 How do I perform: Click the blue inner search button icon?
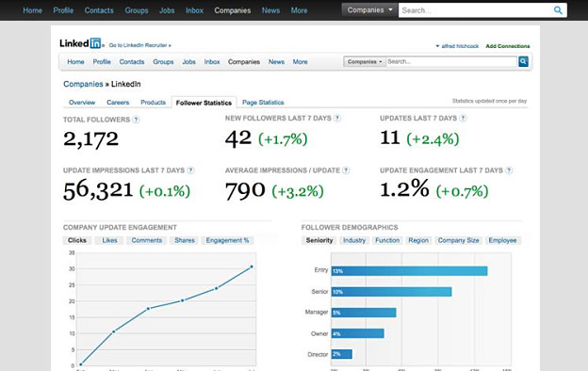point(523,61)
